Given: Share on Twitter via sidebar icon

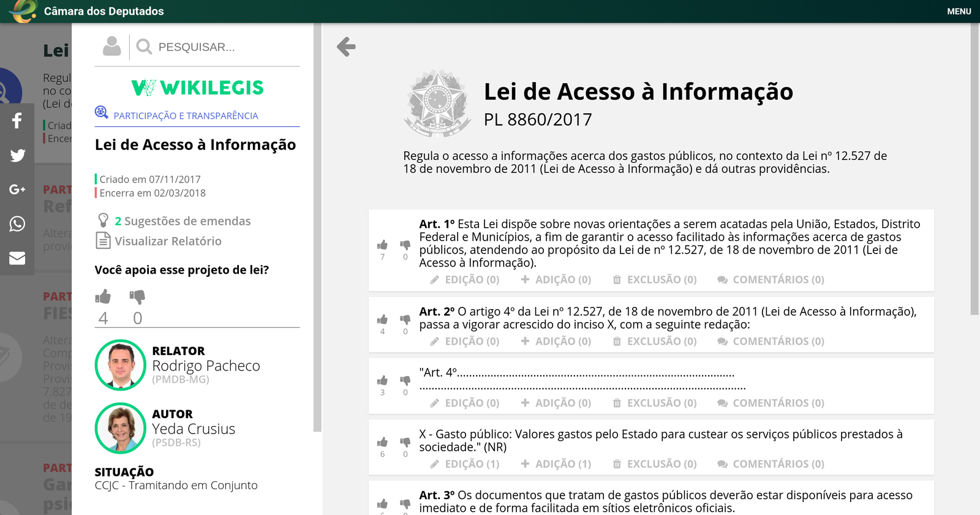Looking at the screenshot, I should click(x=17, y=155).
